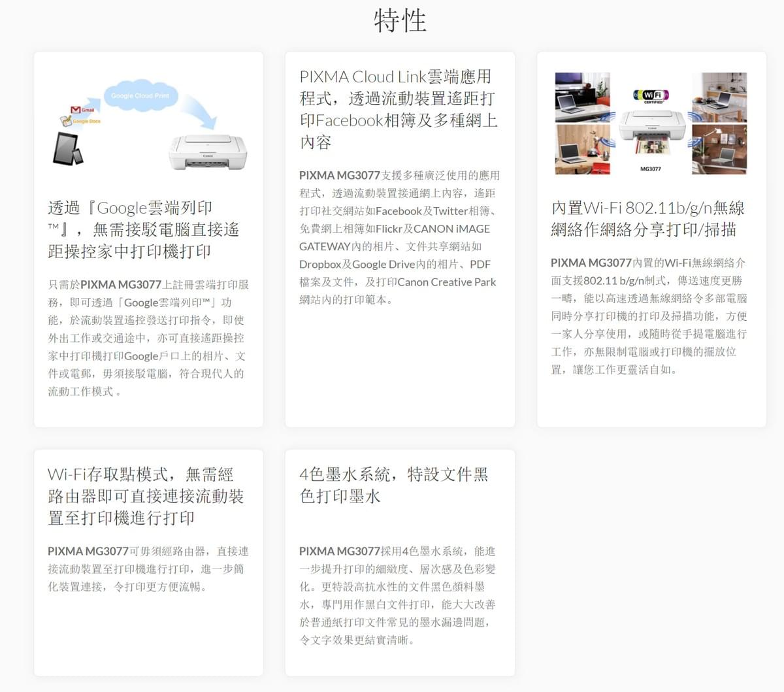Click the "Wi-Fi存取點模式" heading

pos(146,496)
